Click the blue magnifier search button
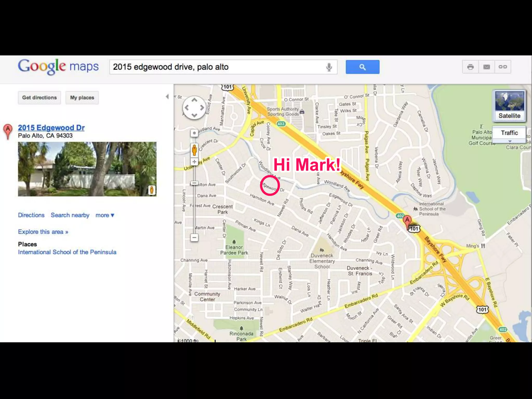532x399 pixels. 362,67
